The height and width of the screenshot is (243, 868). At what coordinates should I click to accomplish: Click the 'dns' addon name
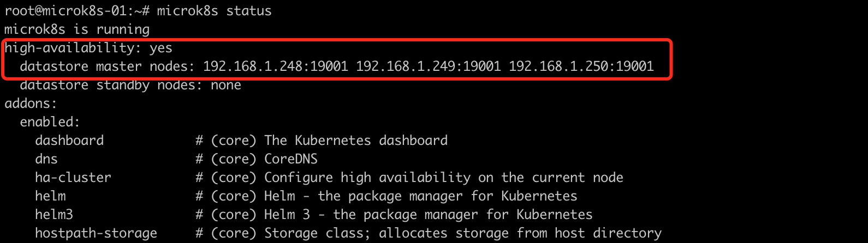[x=46, y=159]
